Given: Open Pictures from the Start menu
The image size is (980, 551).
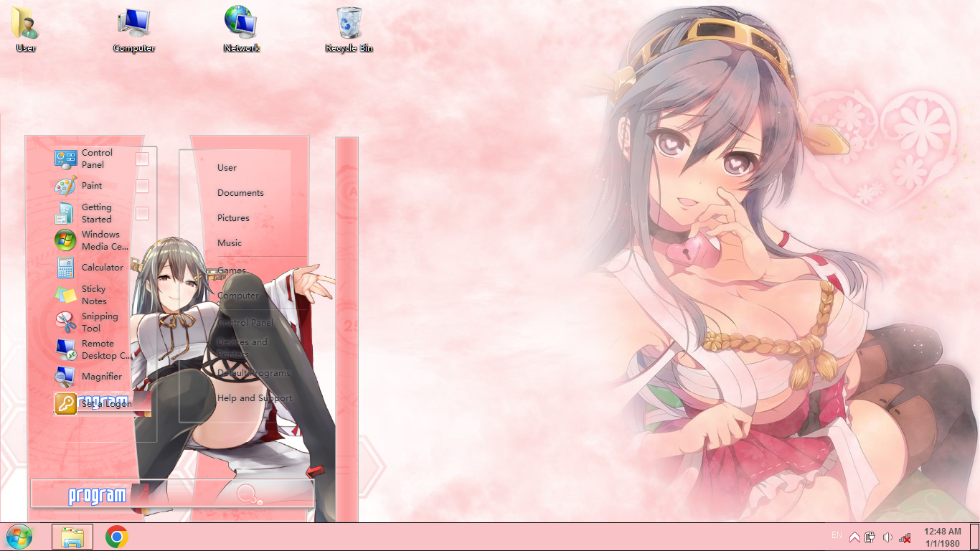Looking at the screenshot, I should (x=233, y=218).
